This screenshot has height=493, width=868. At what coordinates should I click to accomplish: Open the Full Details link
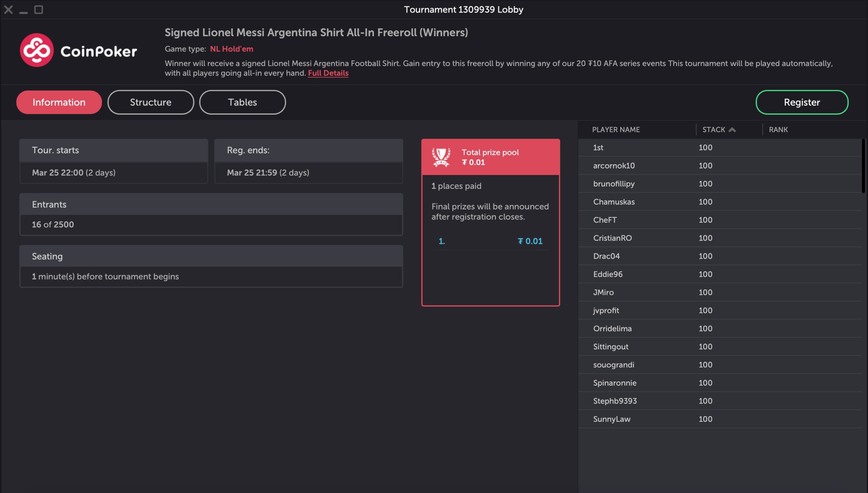click(x=328, y=73)
